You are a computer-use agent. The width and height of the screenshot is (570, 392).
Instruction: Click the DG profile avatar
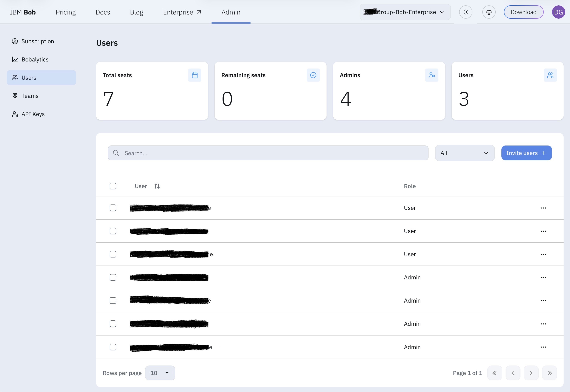click(558, 12)
